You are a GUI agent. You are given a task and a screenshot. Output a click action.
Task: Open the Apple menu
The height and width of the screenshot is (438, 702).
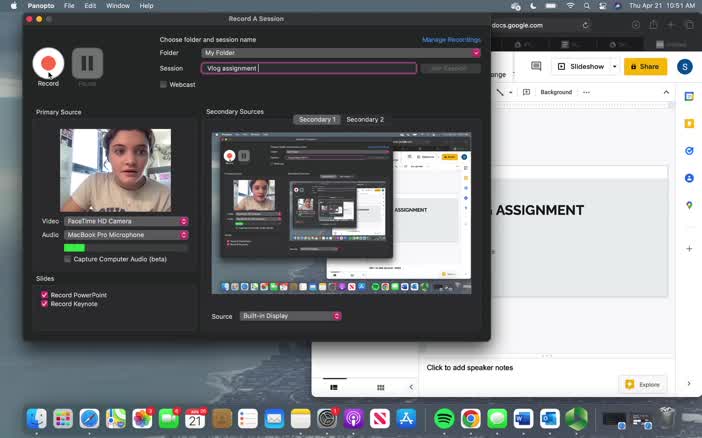pos(13,6)
